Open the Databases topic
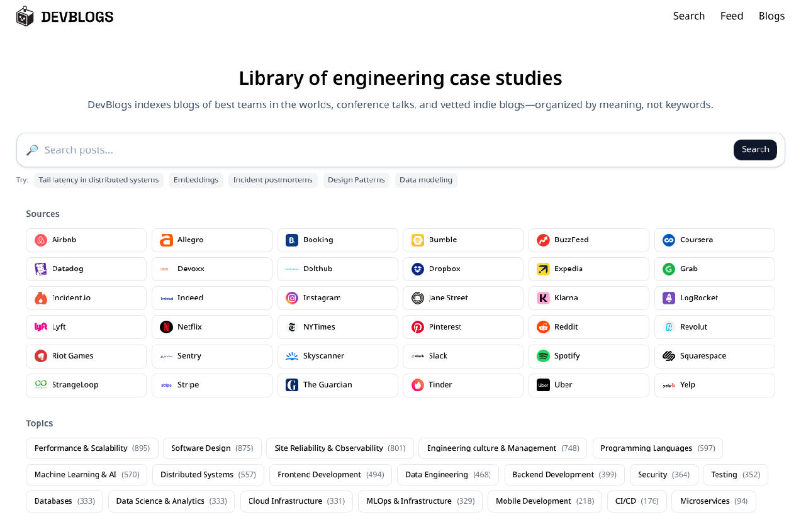 (64, 501)
